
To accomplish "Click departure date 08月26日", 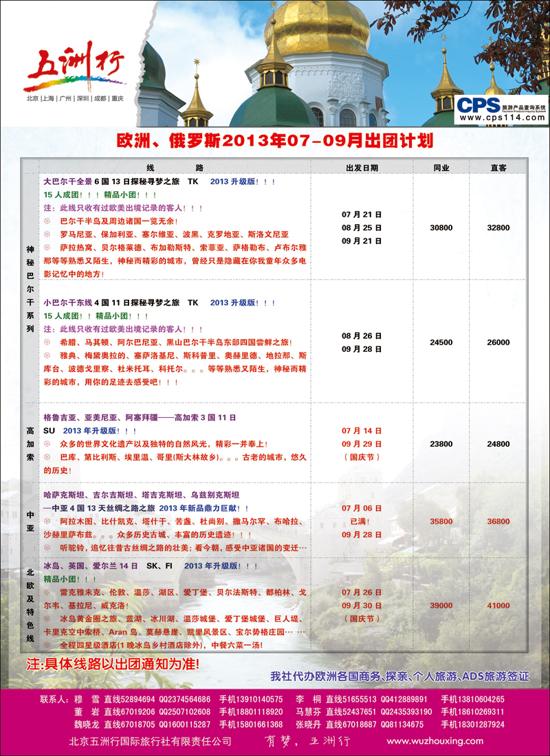I will pos(362,335).
